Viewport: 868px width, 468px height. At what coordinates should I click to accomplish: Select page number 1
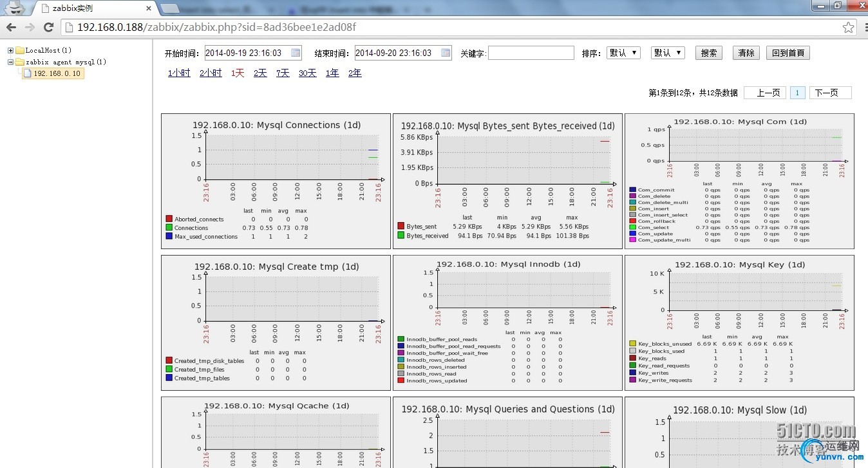pyautogui.click(x=797, y=93)
